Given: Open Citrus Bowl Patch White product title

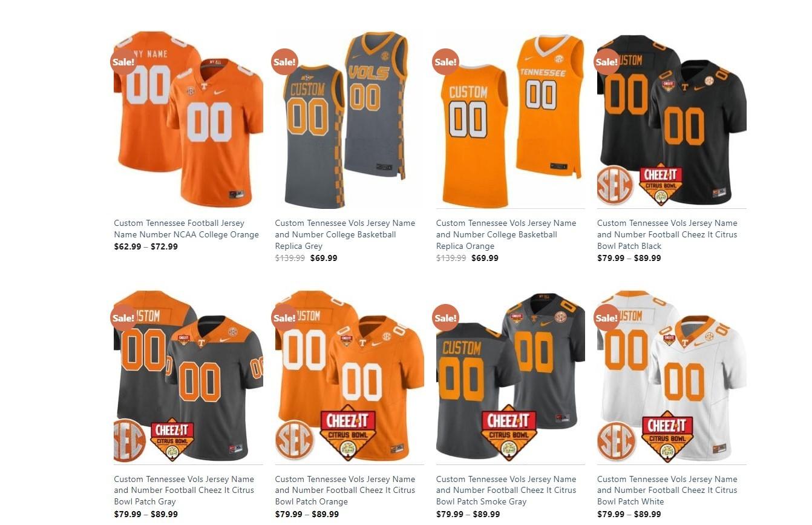Looking at the screenshot, I should 667,490.
